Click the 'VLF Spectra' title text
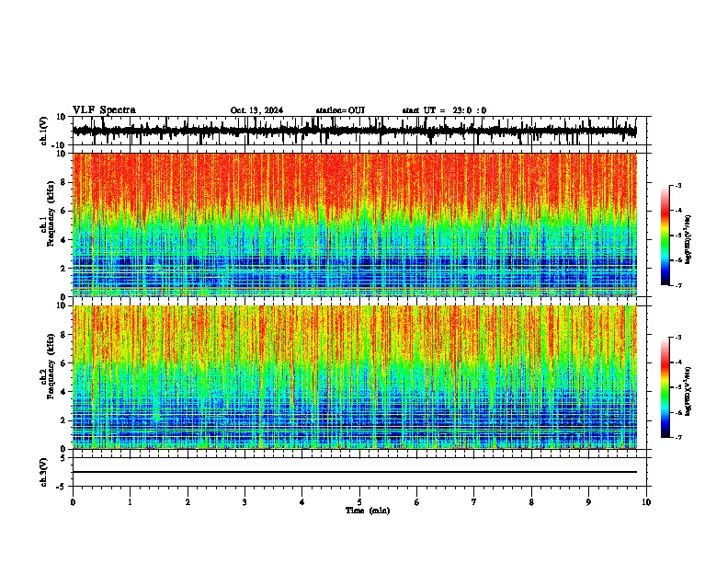 (x=104, y=110)
